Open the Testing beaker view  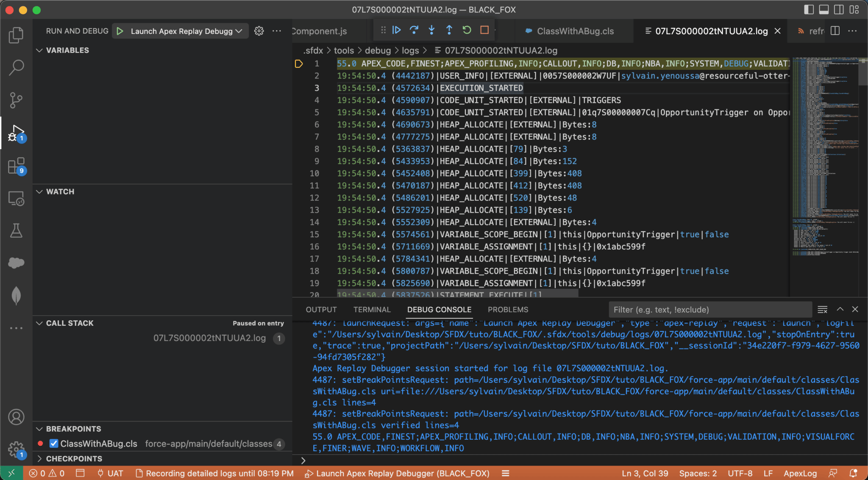pyautogui.click(x=16, y=230)
